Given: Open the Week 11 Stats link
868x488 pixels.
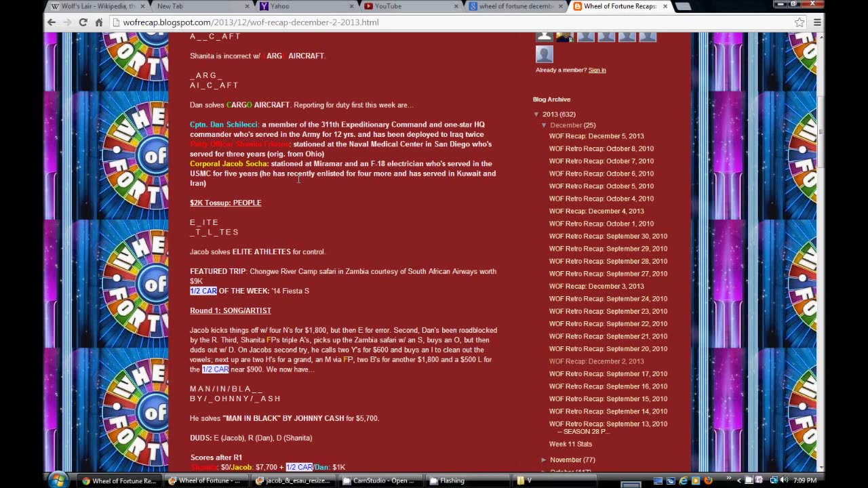Looking at the screenshot, I should 570,445.
